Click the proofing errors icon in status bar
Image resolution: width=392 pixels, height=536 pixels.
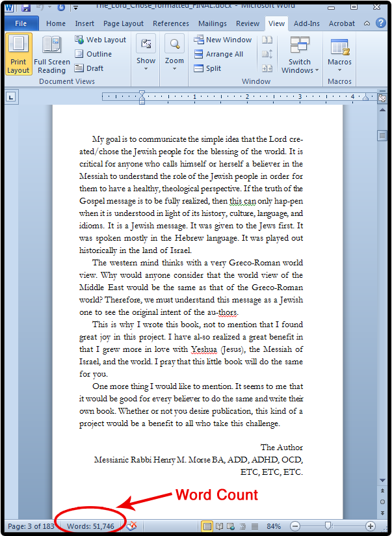coord(131,526)
